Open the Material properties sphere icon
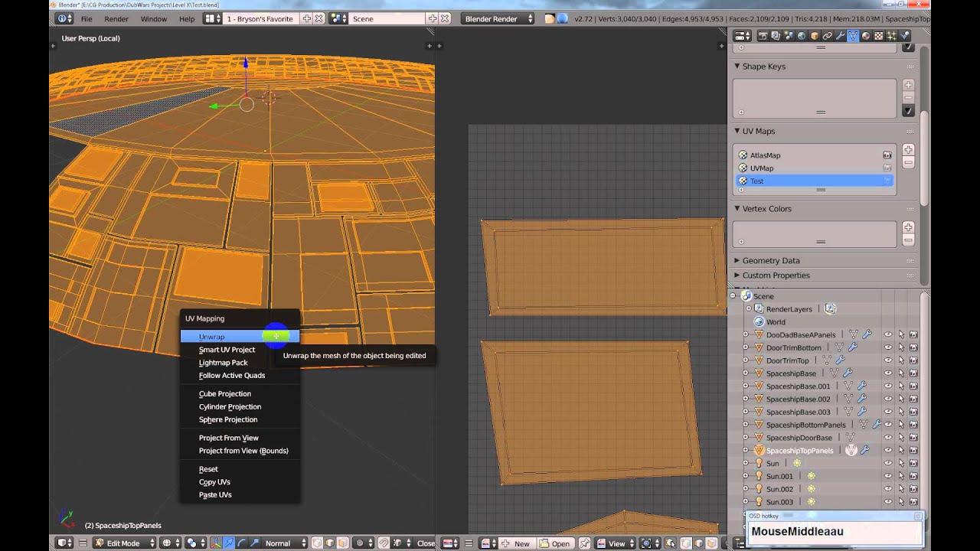Screen dimensions: 980x551 pos(866,35)
